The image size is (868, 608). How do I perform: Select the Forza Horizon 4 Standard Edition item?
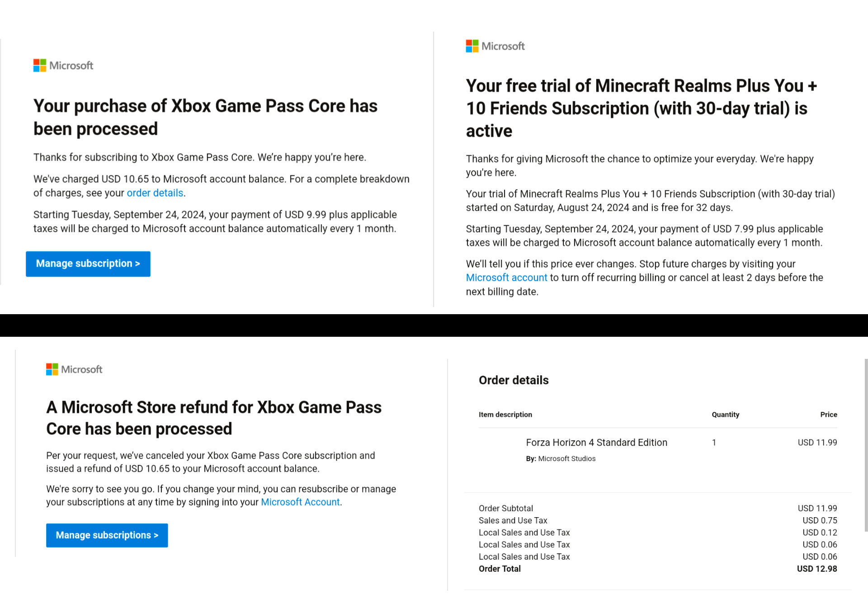pyautogui.click(x=596, y=443)
